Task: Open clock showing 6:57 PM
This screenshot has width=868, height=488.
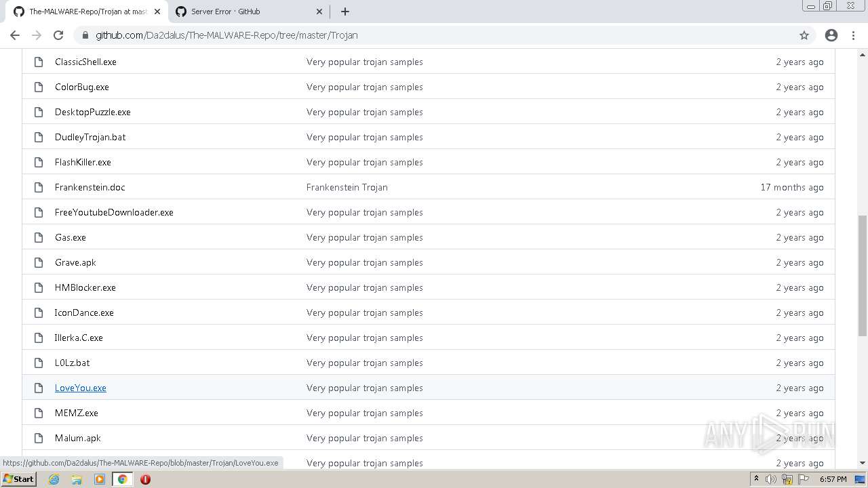Action: tap(833, 479)
